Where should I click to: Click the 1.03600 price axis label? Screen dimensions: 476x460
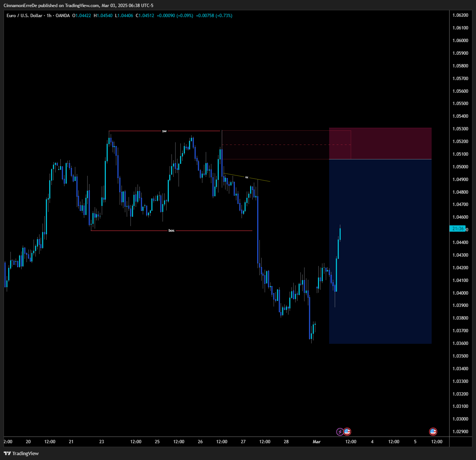[460, 343]
